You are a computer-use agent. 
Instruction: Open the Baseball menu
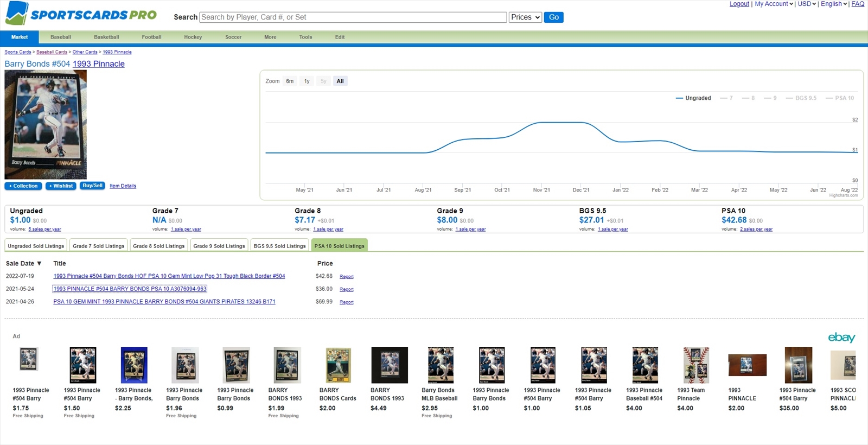pos(61,37)
